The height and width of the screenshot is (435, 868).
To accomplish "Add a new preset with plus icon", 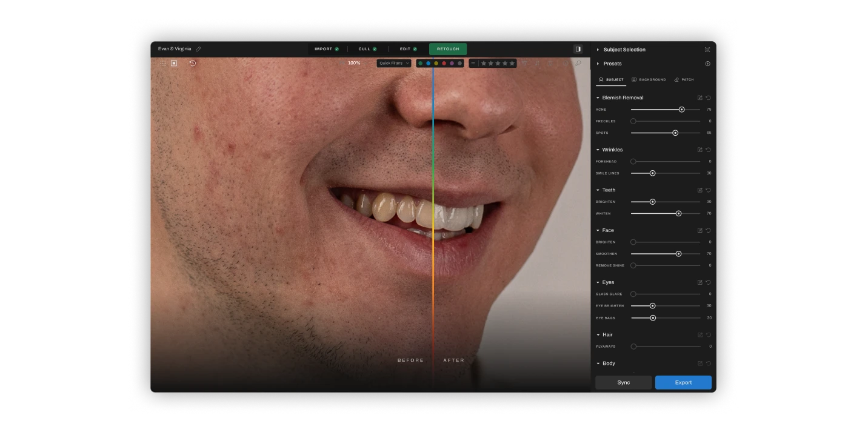I will tap(707, 64).
